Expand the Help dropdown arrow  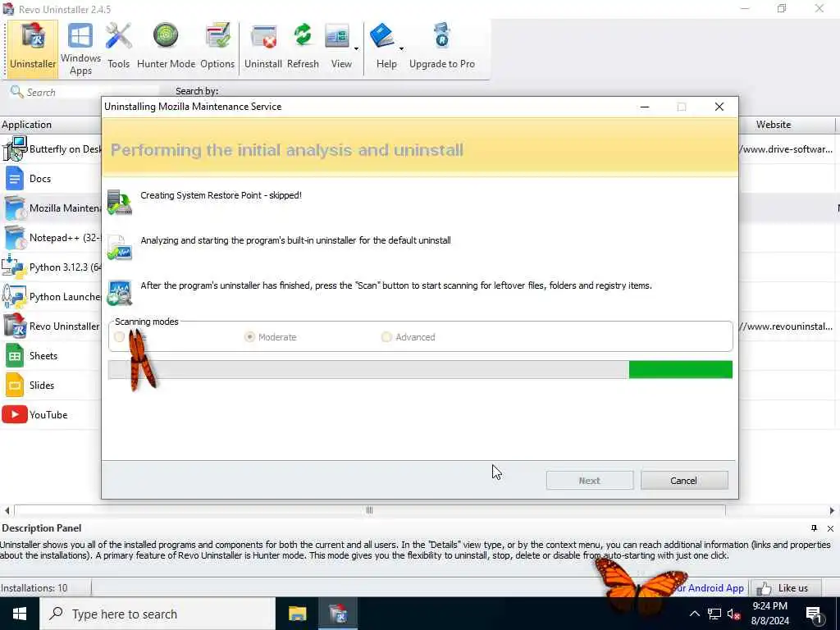pyautogui.click(x=401, y=48)
